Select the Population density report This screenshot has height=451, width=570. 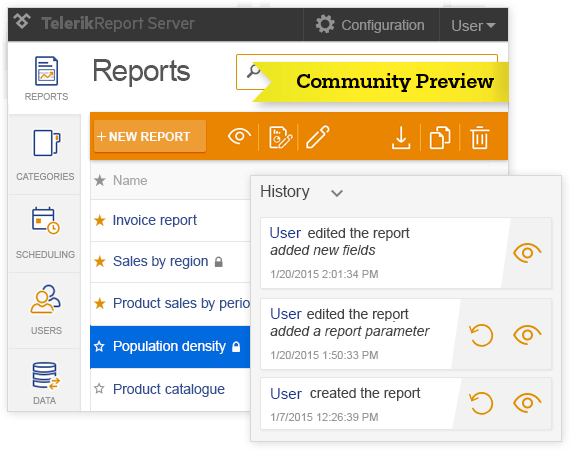pos(169,346)
